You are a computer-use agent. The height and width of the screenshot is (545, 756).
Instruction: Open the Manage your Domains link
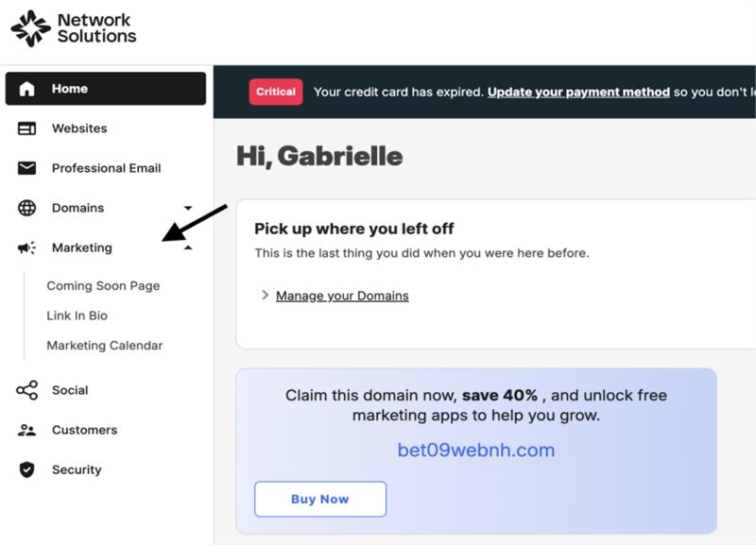point(342,296)
